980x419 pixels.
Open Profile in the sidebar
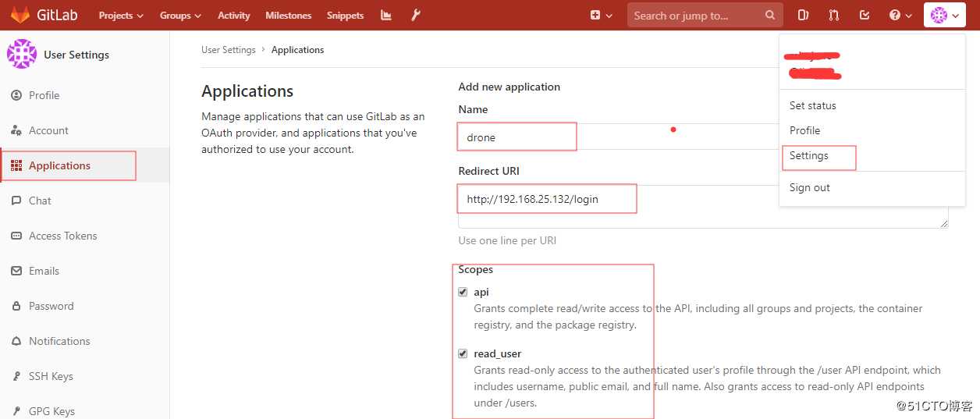44,95
